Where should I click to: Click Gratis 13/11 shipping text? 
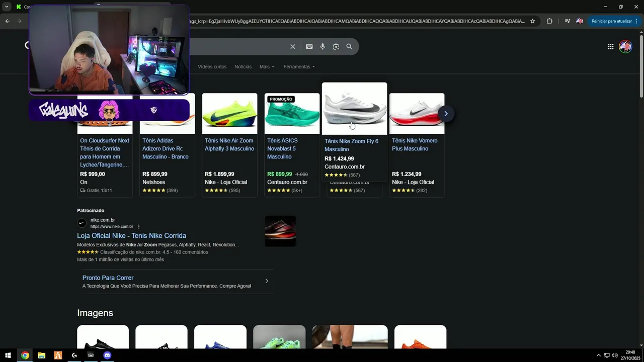pos(96,191)
